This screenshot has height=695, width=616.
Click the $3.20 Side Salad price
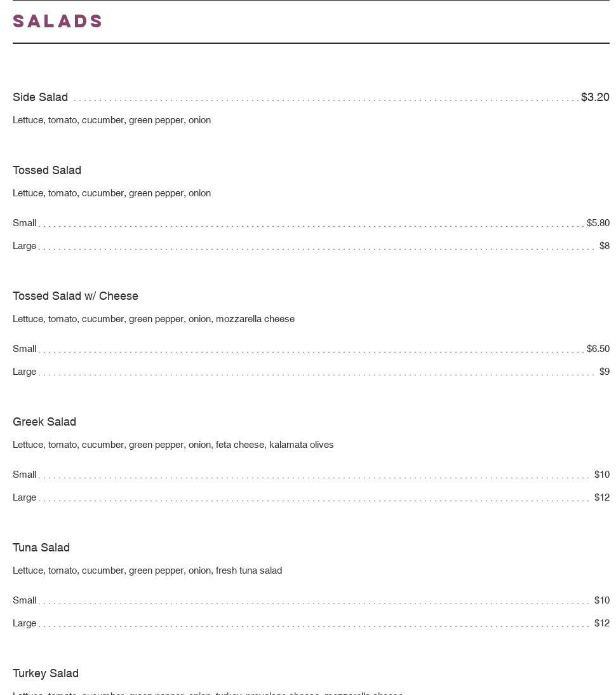pyautogui.click(x=595, y=97)
